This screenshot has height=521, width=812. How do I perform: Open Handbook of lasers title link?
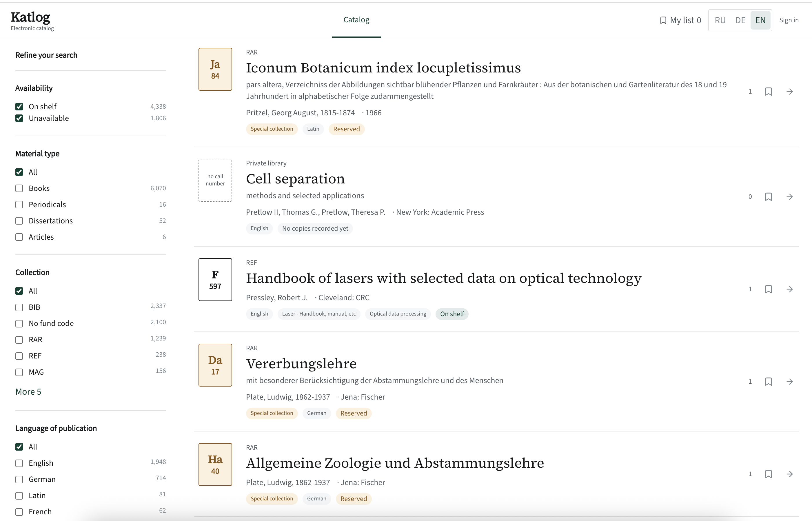point(444,278)
